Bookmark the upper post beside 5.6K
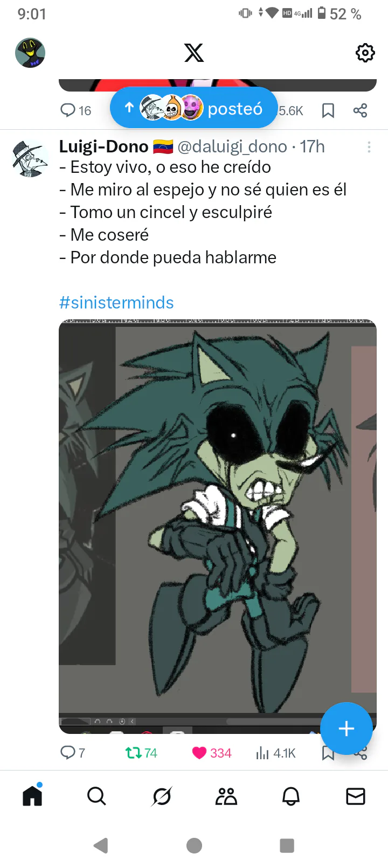The width and height of the screenshot is (388, 868). coord(328,110)
